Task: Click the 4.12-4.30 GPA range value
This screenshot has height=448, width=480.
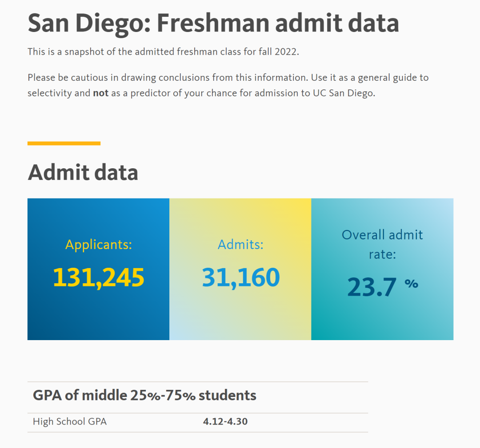Action: pyautogui.click(x=225, y=421)
